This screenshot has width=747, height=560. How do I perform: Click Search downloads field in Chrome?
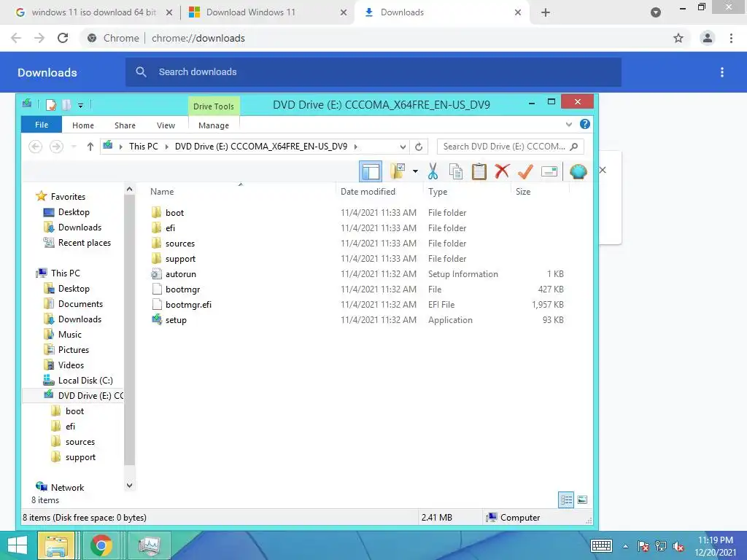(x=373, y=72)
